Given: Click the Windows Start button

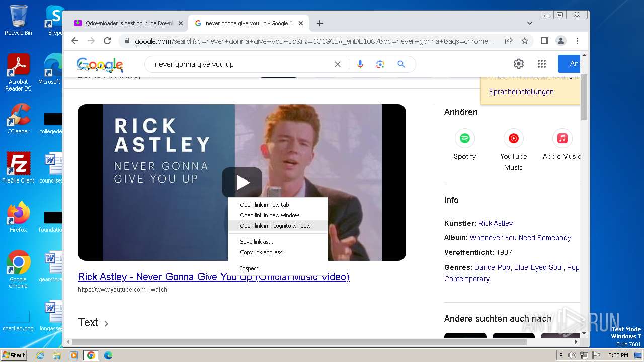Looking at the screenshot, I should click(x=14, y=355).
